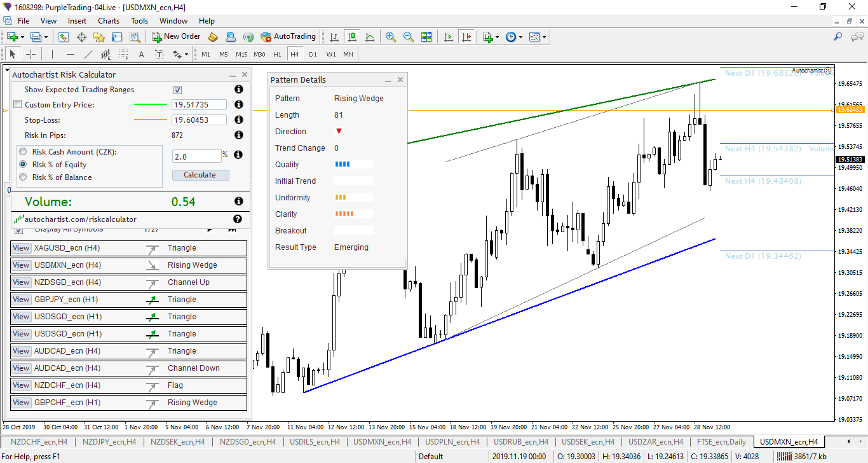Select the Cursor arrow tool

(13, 54)
